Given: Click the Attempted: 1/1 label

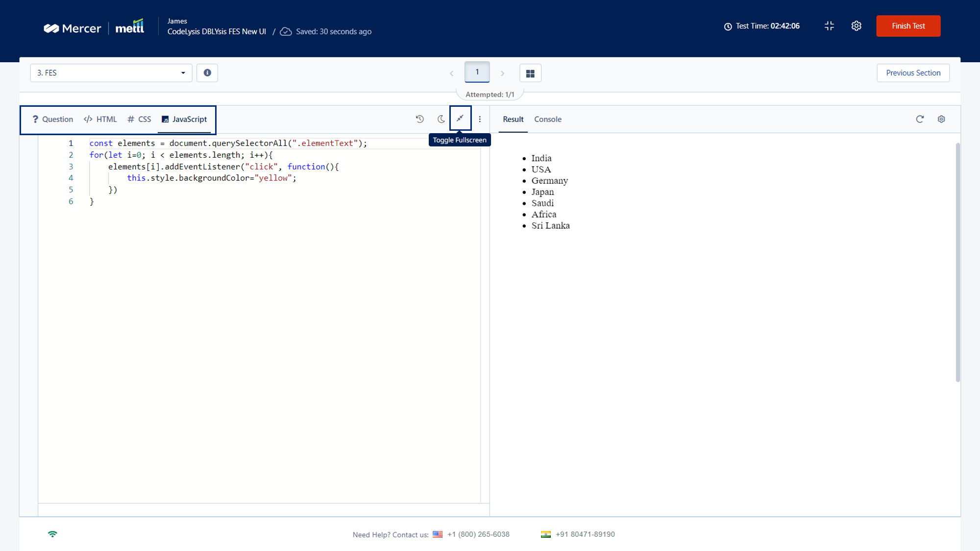Looking at the screenshot, I should [490, 95].
